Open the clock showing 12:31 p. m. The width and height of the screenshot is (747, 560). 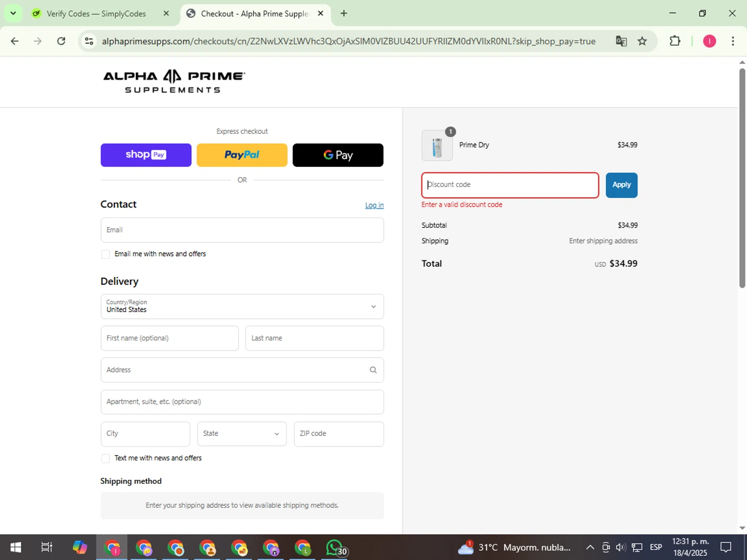tap(690, 548)
